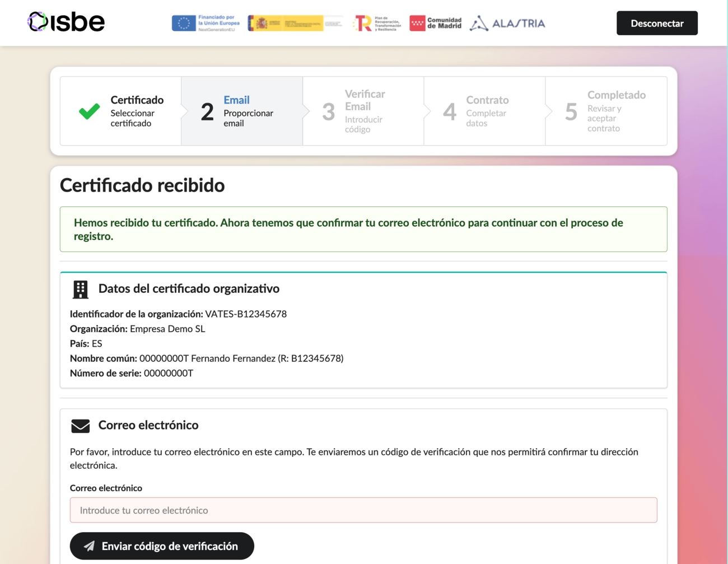Click the Nombre común Fernando Fernandez line
This screenshot has height=564, width=728.
pos(207,358)
